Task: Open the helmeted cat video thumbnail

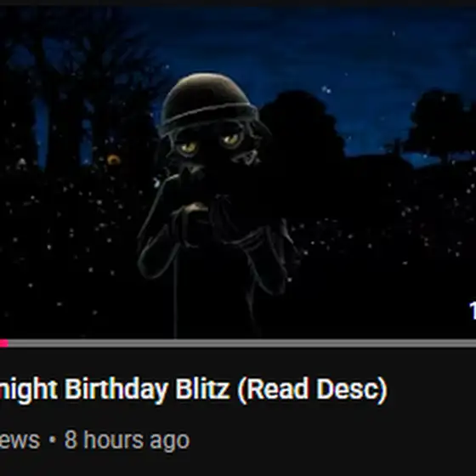Action: [x=238, y=173]
